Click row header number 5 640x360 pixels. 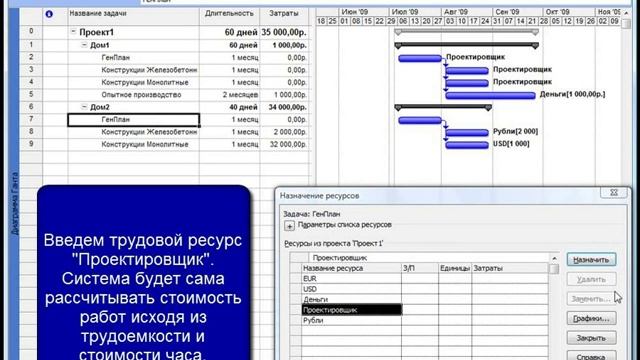click(x=31, y=95)
